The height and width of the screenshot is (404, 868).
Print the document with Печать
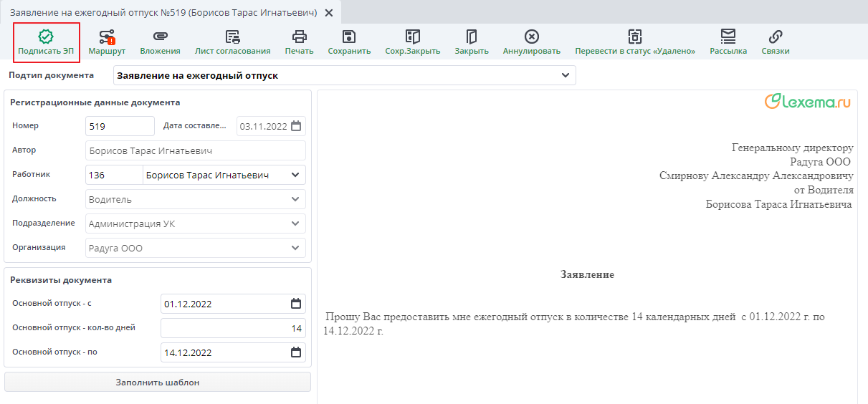(x=299, y=37)
